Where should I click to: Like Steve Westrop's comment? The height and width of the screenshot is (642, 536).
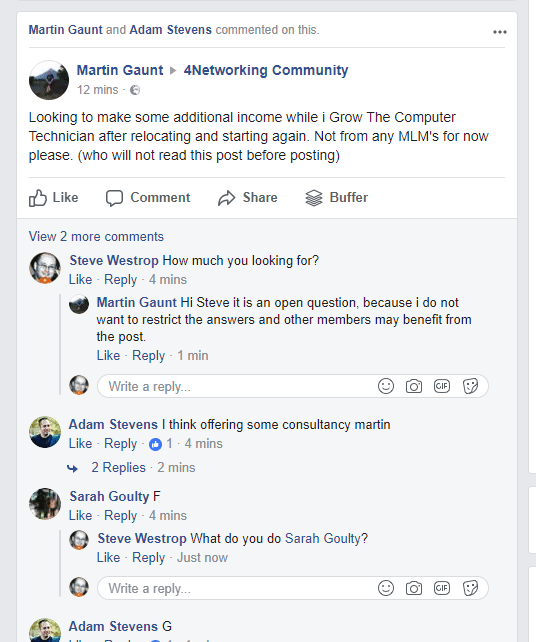point(80,280)
